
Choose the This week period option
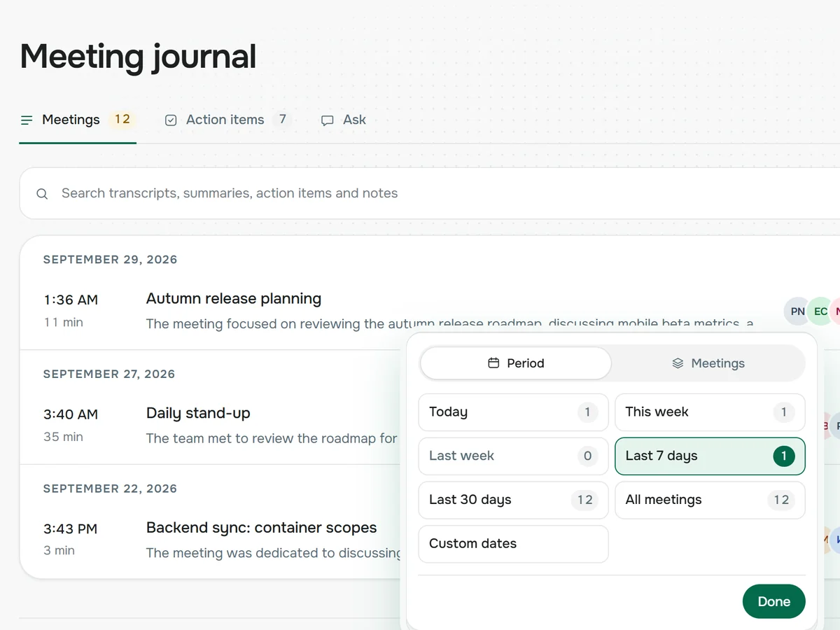click(710, 412)
